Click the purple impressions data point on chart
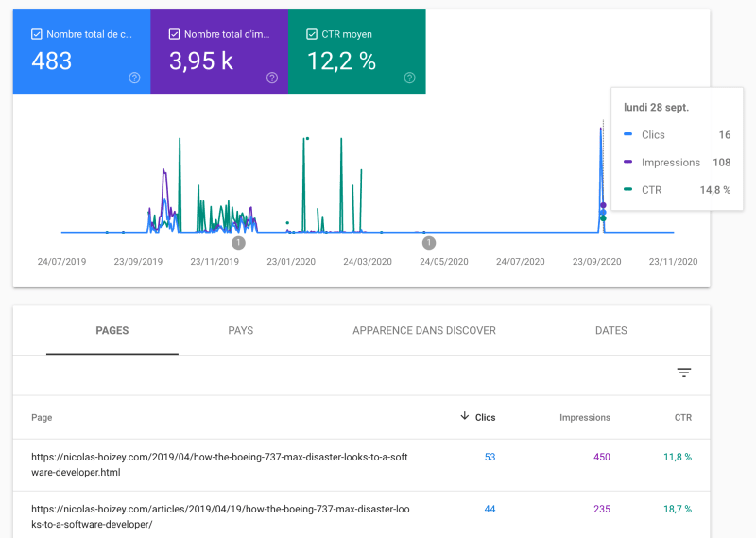 tap(603, 205)
